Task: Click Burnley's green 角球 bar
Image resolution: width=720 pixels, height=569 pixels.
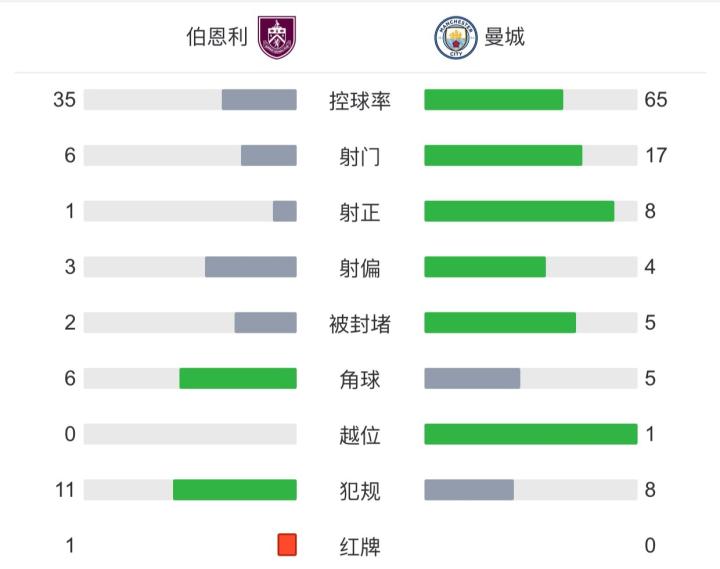Action: click(x=238, y=378)
